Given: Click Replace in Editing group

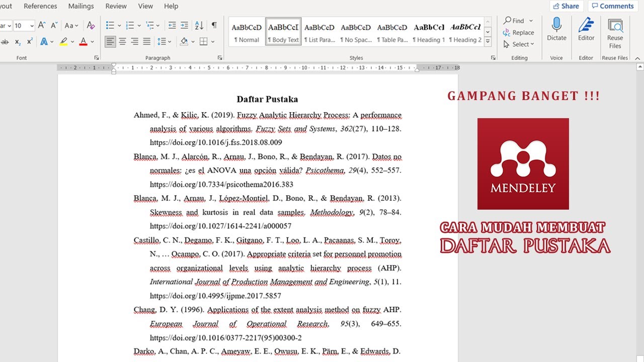Looking at the screenshot, I should pyautogui.click(x=519, y=32).
